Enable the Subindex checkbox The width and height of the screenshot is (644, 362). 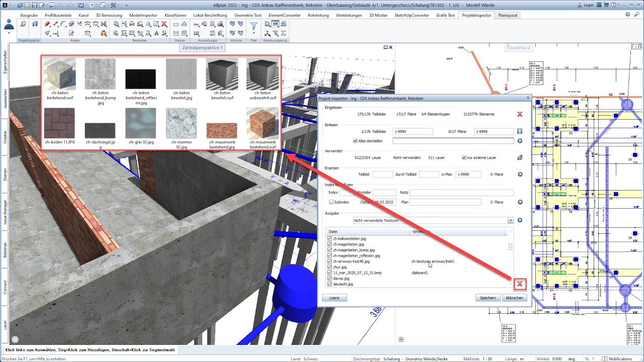point(331,202)
